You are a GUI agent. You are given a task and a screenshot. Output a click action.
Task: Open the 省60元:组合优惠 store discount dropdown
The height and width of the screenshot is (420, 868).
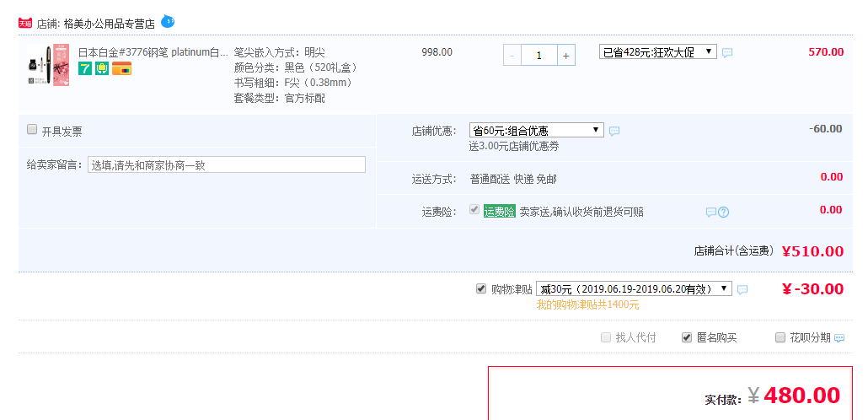point(537,130)
